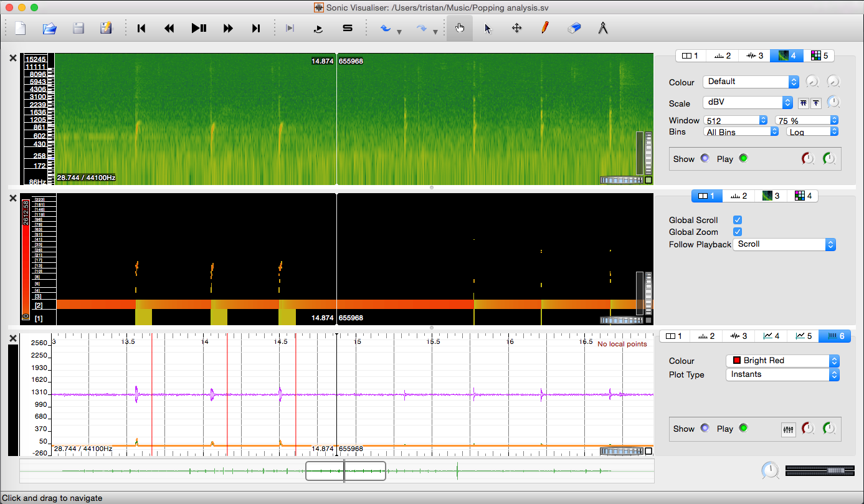The width and height of the screenshot is (864, 504).
Task: Select the Erase tool
Action: pyautogui.click(x=574, y=28)
